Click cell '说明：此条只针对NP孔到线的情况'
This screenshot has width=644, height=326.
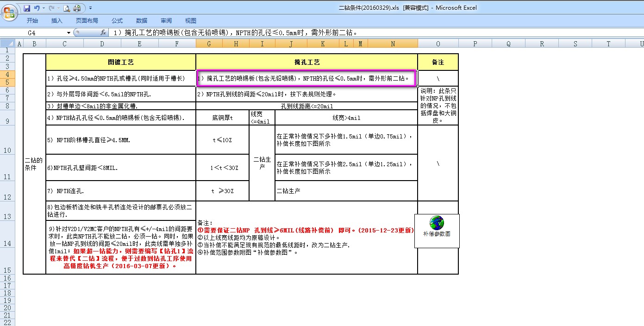438,106
